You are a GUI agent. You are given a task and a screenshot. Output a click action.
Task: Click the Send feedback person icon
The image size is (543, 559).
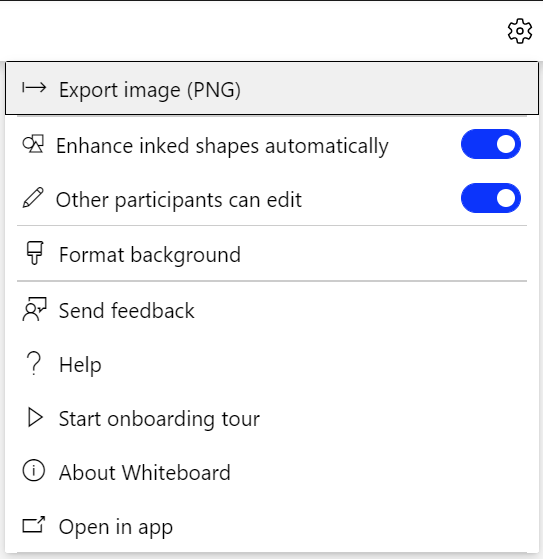coord(34,309)
